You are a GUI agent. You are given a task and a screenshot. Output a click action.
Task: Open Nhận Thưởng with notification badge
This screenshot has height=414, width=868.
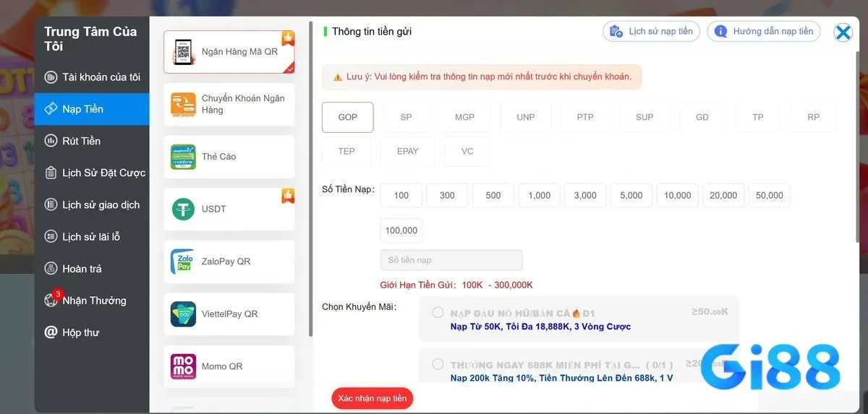[x=92, y=301]
